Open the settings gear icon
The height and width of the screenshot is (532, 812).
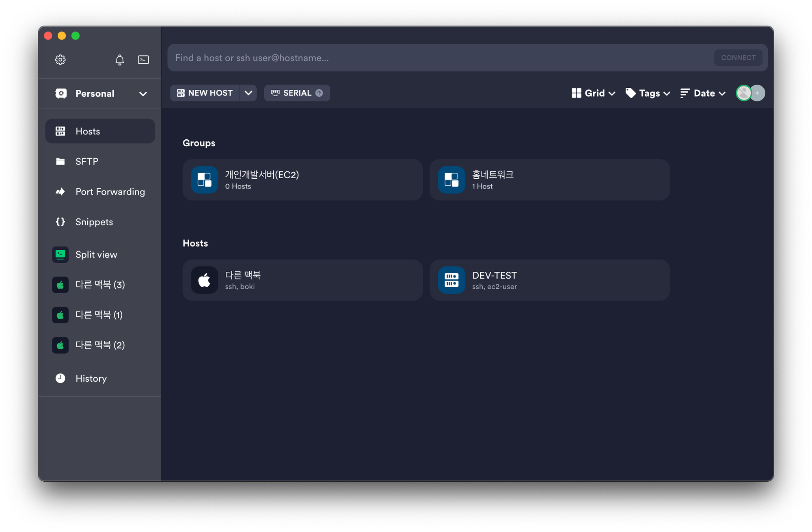coord(60,60)
